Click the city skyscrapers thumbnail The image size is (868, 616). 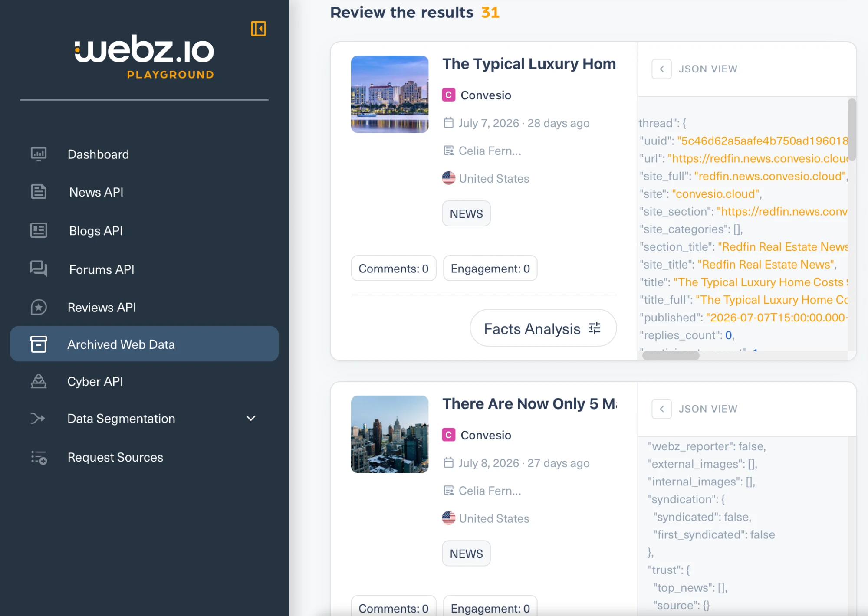click(390, 434)
